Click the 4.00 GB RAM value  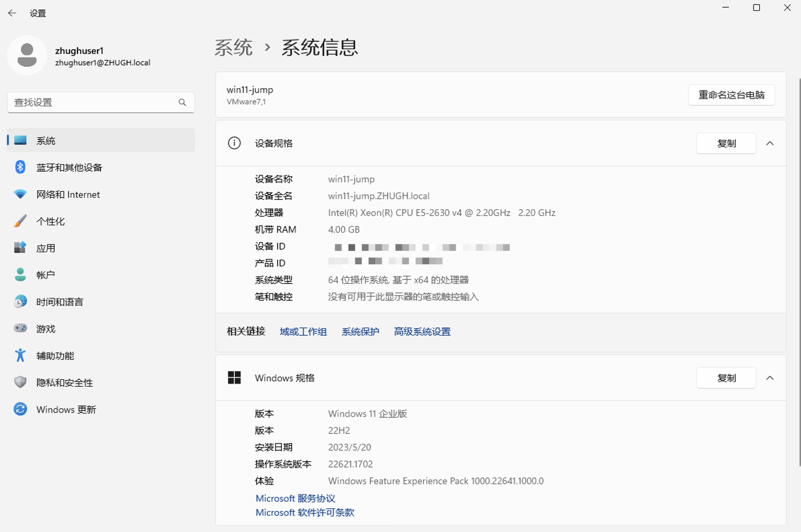point(344,229)
